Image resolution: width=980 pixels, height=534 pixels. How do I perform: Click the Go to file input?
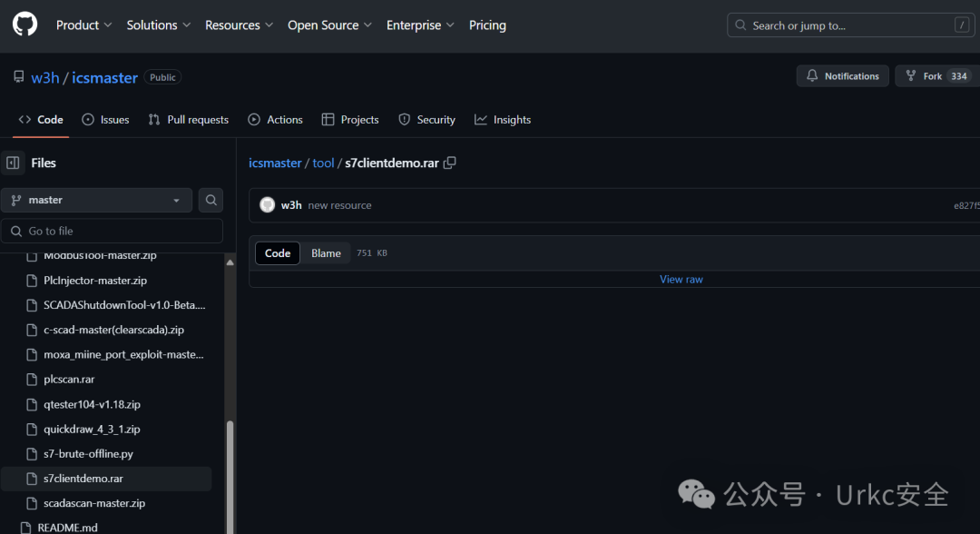(x=113, y=231)
